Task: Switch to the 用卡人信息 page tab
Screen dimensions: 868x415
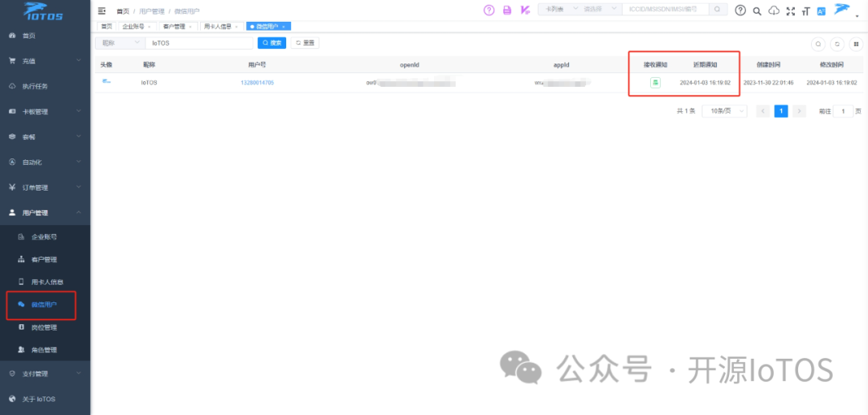Action: pyautogui.click(x=218, y=27)
